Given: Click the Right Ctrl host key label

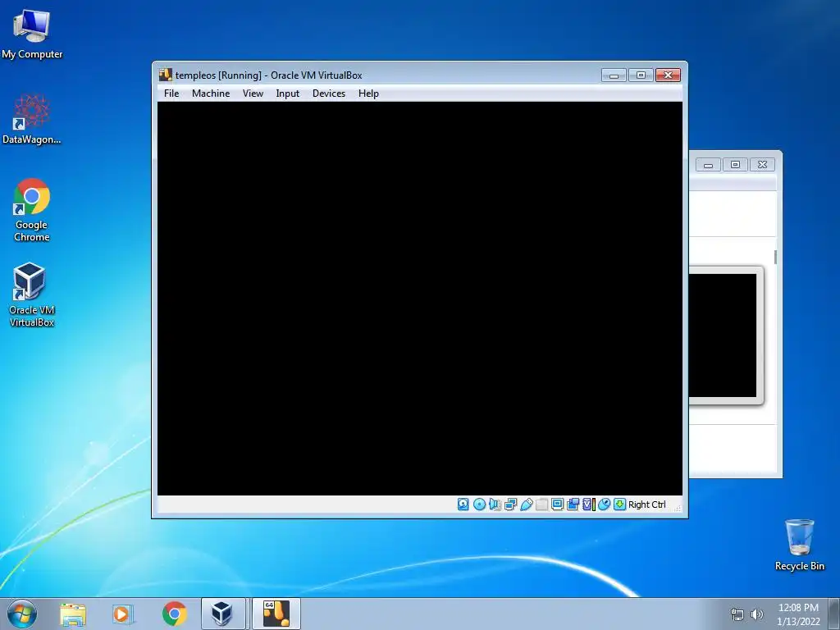Looking at the screenshot, I should pyautogui.click(x=646, y=504).
